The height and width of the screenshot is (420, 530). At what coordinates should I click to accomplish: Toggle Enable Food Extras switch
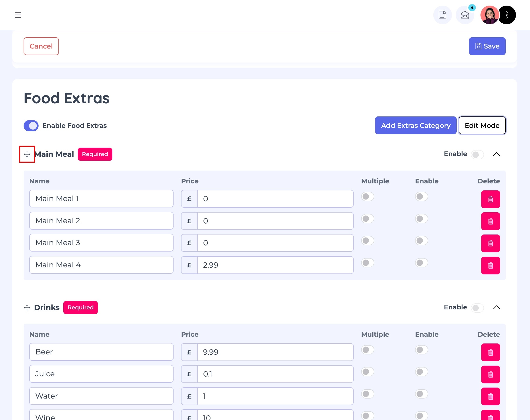pyautogui.click(x=31, y=126)
